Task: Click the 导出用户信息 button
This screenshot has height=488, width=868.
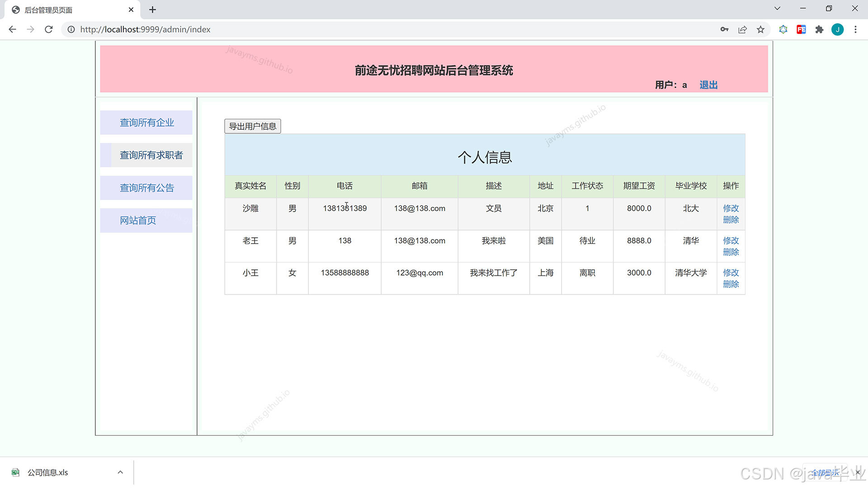Action: [x=252, y=126]
